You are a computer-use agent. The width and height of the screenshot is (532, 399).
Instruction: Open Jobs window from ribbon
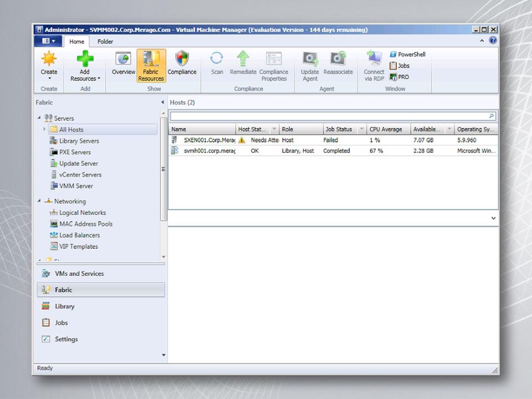pos(400,66)
